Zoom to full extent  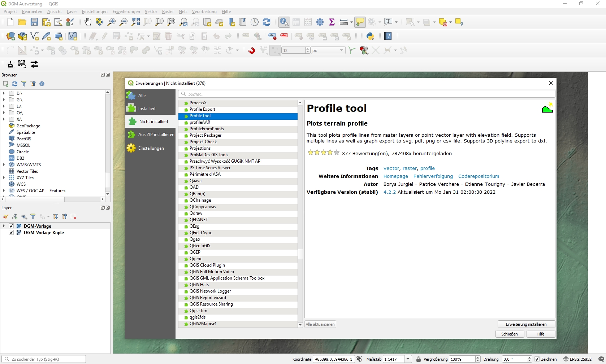click(x=135, y=22)
